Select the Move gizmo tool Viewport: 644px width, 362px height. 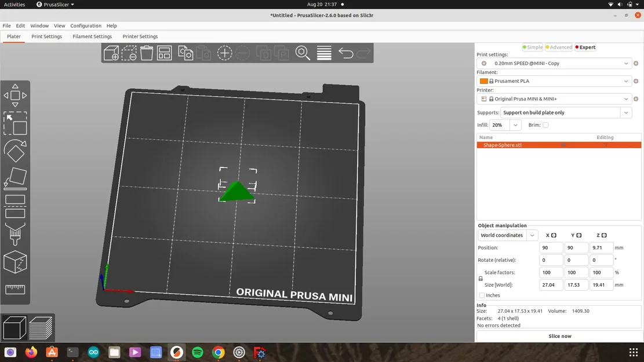pos(15,96)
